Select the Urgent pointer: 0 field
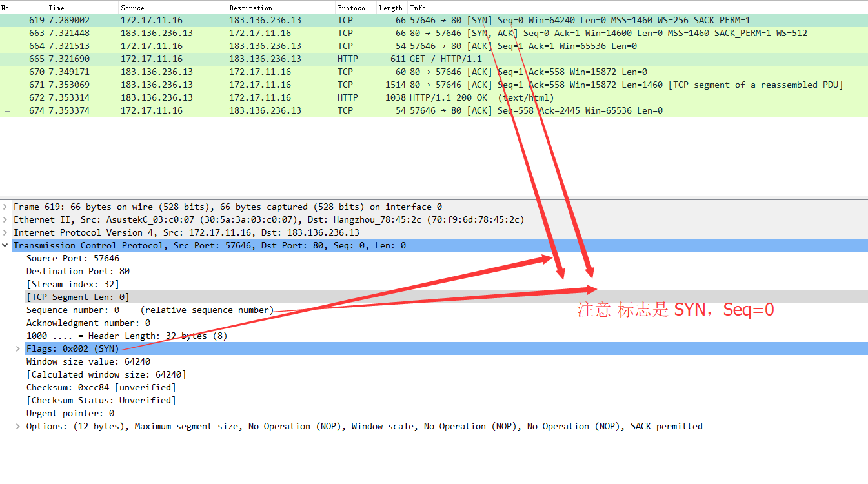 [x=70, y=414]
